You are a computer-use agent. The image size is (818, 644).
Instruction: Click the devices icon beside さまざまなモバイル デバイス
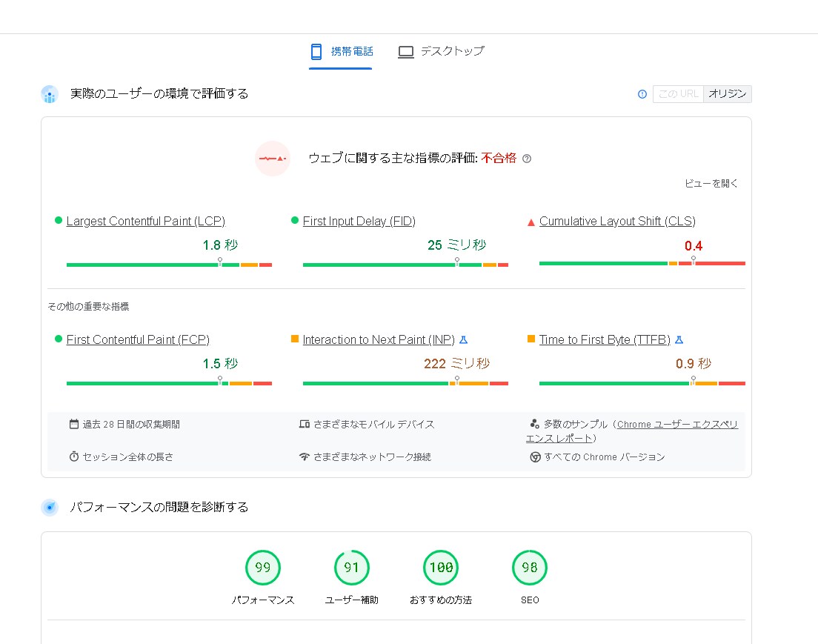[304, 424]
